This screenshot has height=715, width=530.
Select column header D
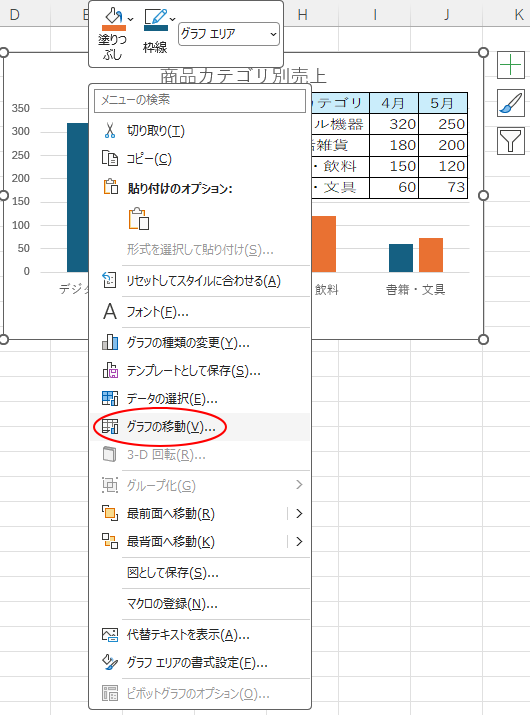tap(15, 15)
